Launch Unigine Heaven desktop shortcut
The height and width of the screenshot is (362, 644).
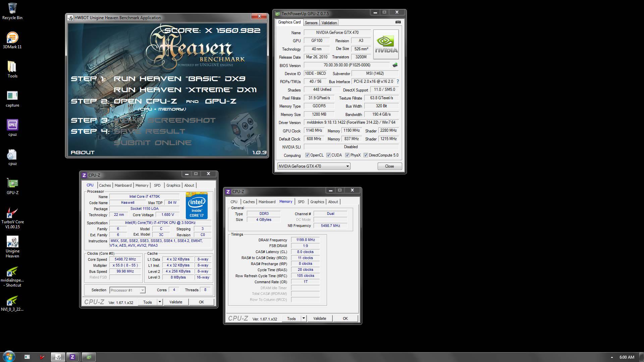[x=12, y=247]
